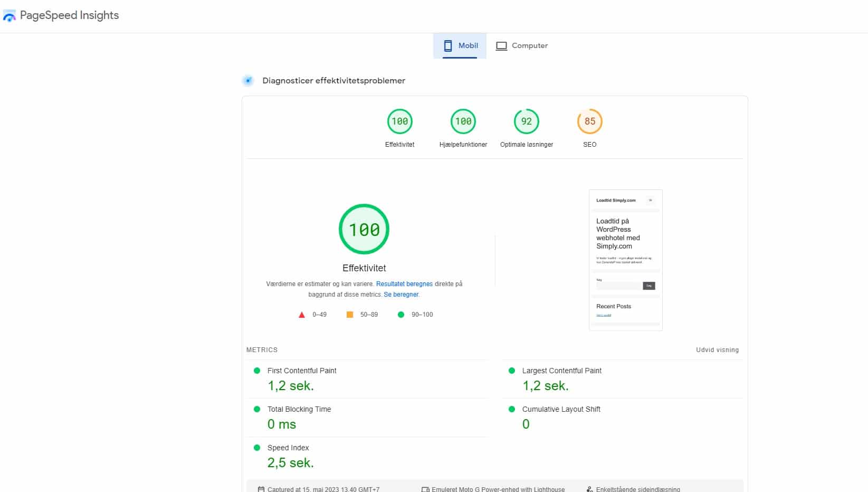Click the Total Blocking Time metric label
The image size is (868, 492).
299,409
